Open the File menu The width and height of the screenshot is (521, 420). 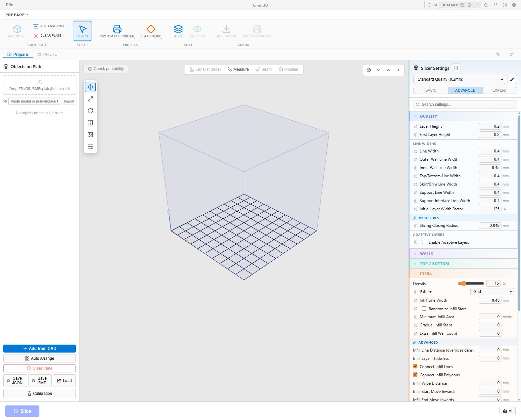(x=10, y=5)
